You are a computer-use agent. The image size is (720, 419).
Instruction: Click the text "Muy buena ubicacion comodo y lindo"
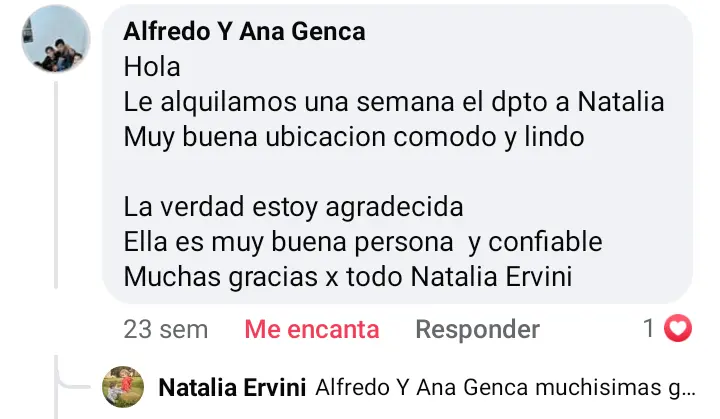(x=354, y=138)
